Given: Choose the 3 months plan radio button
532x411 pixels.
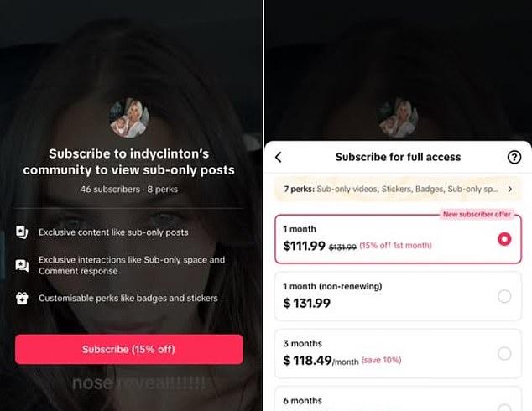Looking at the screenshot, I should click(504, 353).
